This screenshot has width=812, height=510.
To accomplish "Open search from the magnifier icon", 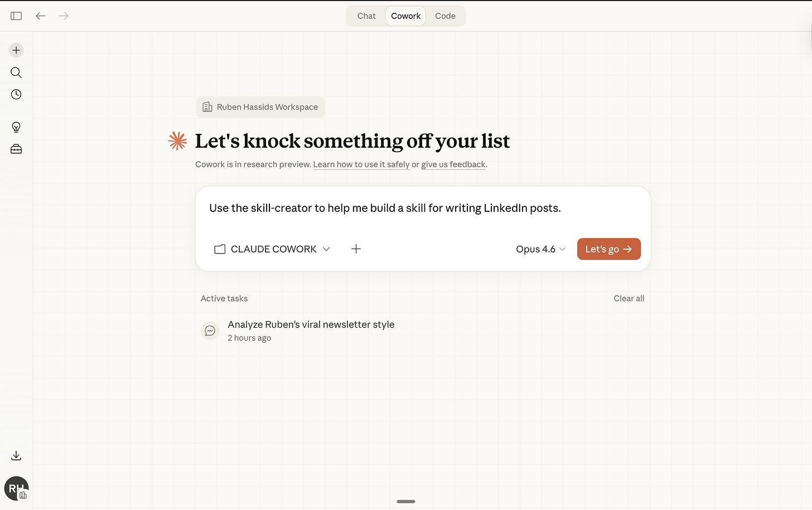I will click(x=16, y=72).
